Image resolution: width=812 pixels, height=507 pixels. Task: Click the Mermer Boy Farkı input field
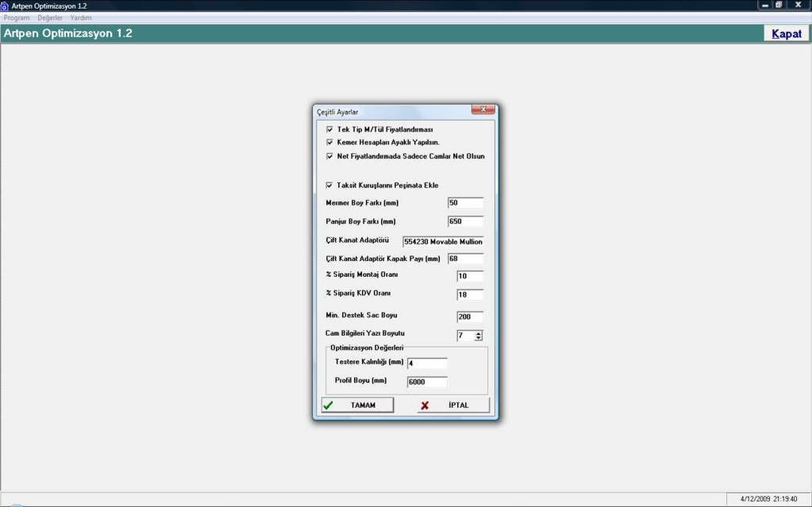click(x=465, y=203)
